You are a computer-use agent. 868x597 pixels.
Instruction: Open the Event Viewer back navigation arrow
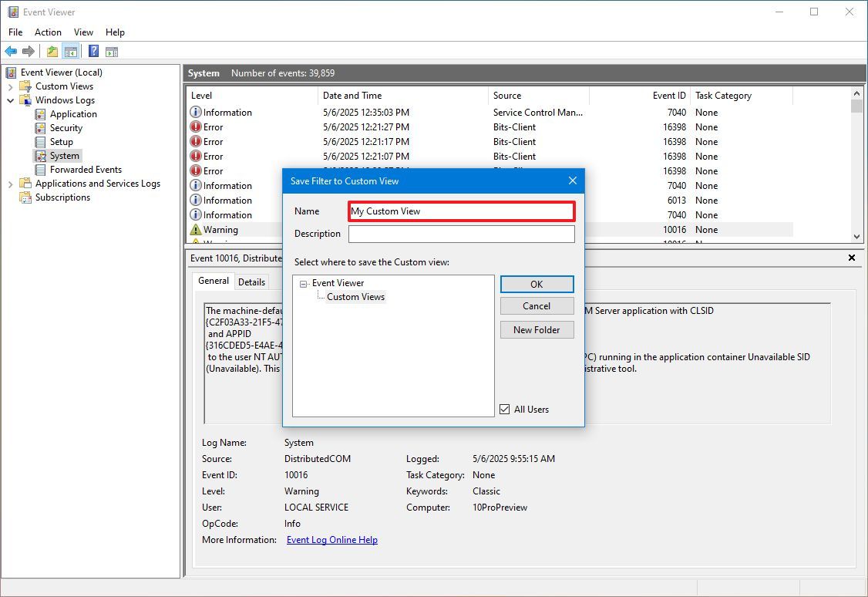tap(11, 51)
